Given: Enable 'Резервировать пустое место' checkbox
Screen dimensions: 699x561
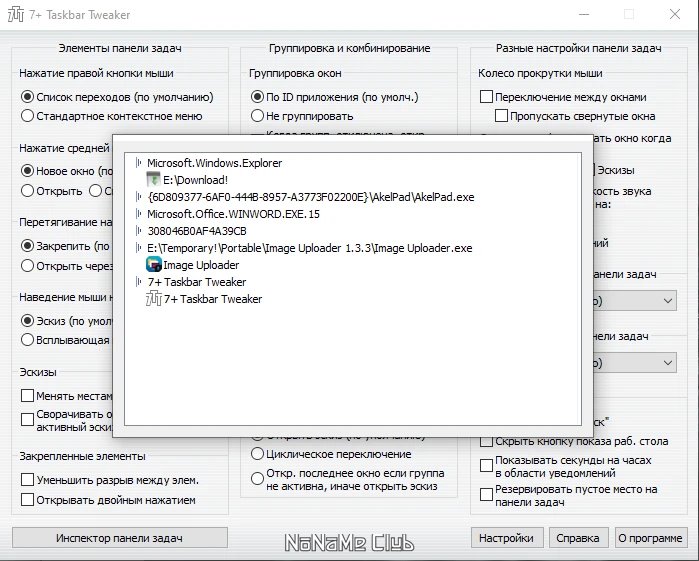Looking at the screenshot, I should click(486, 495).
